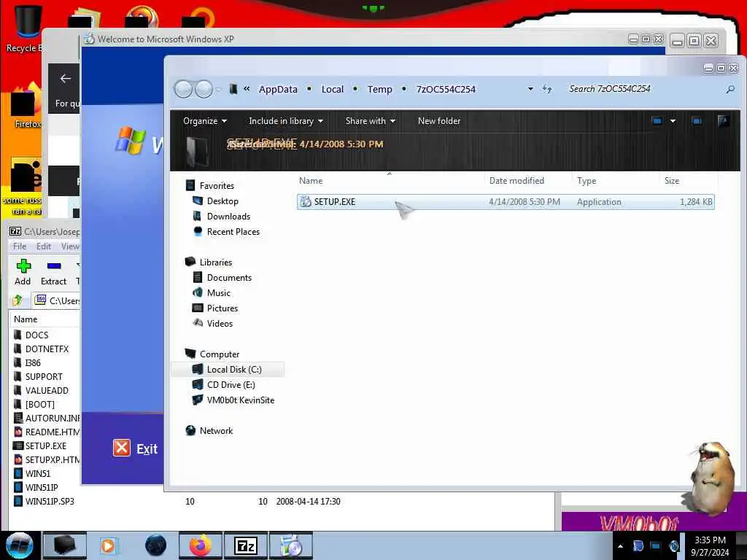This screenshot has height=560, width=747.
Task: Open VM0b0t KevinSite in navigation pane
Action: [x=241, y=400]
